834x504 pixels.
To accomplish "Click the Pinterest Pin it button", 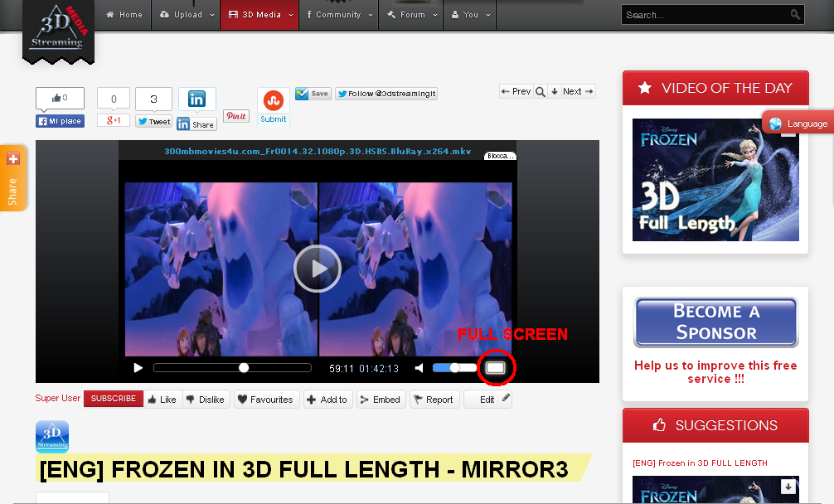I will (236, 116).
